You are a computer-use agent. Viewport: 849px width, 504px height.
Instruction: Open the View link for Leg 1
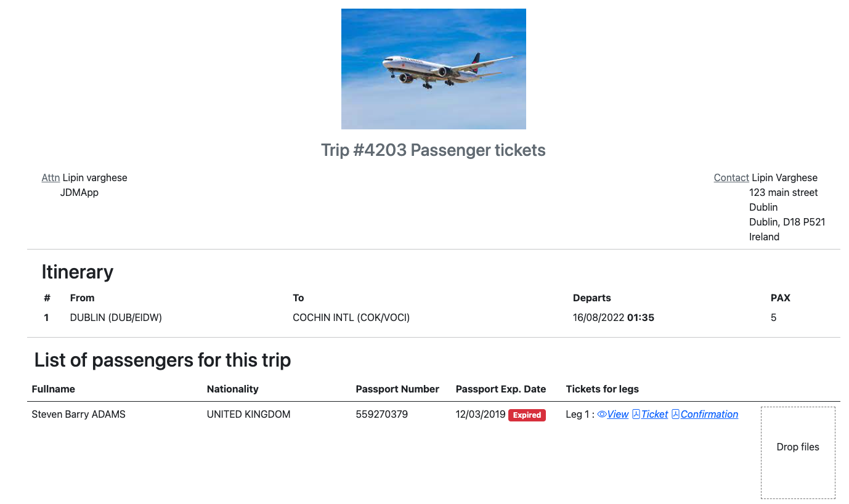pos(618,415)
